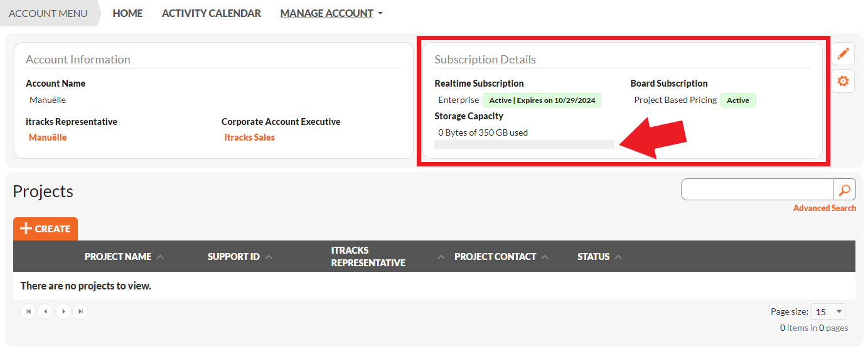Focus the projects search field
This screenshot has width=868, height=351.
[x=757, y=190]
